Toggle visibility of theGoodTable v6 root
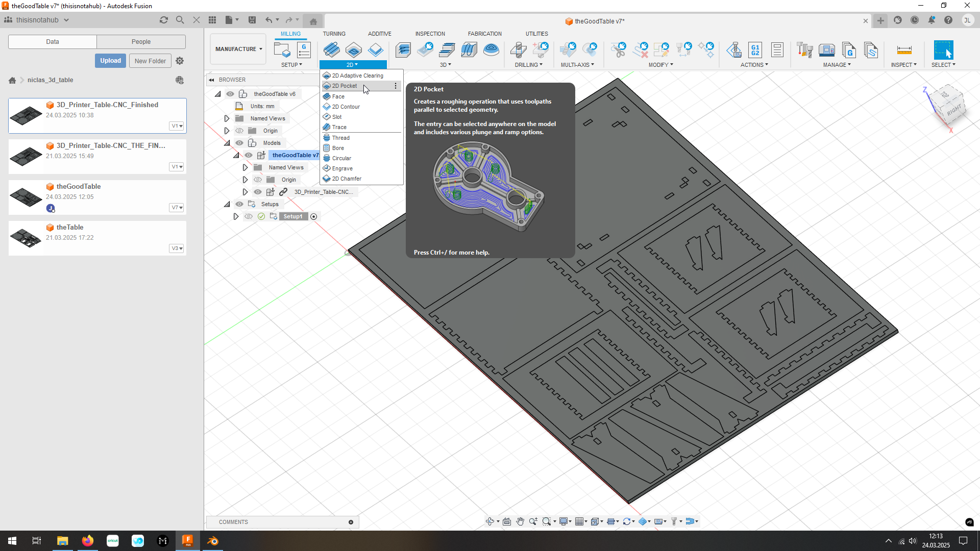The height and width of the screenshot is (551, 980). (x=230, y=94)
